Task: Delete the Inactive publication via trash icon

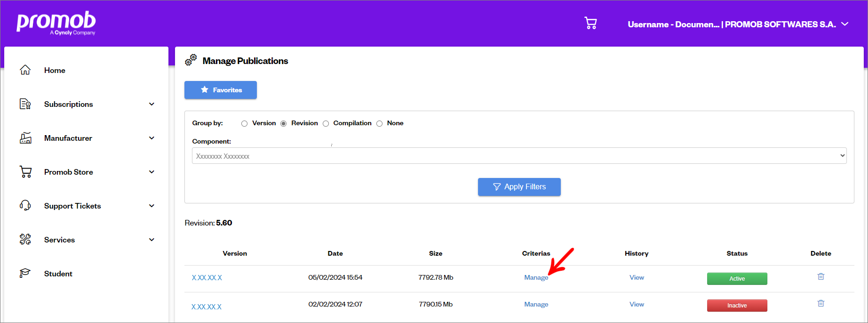Action: pos(821,303)
